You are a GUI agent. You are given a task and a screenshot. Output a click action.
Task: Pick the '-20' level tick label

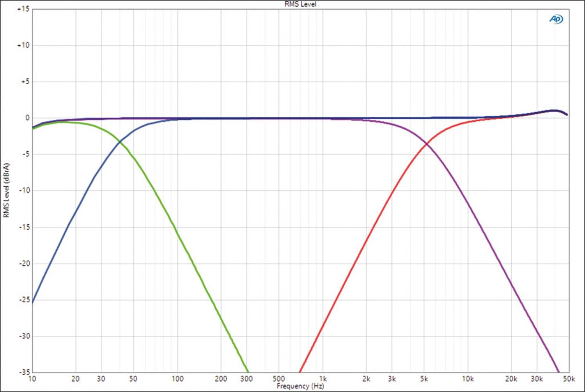(24, 263)
